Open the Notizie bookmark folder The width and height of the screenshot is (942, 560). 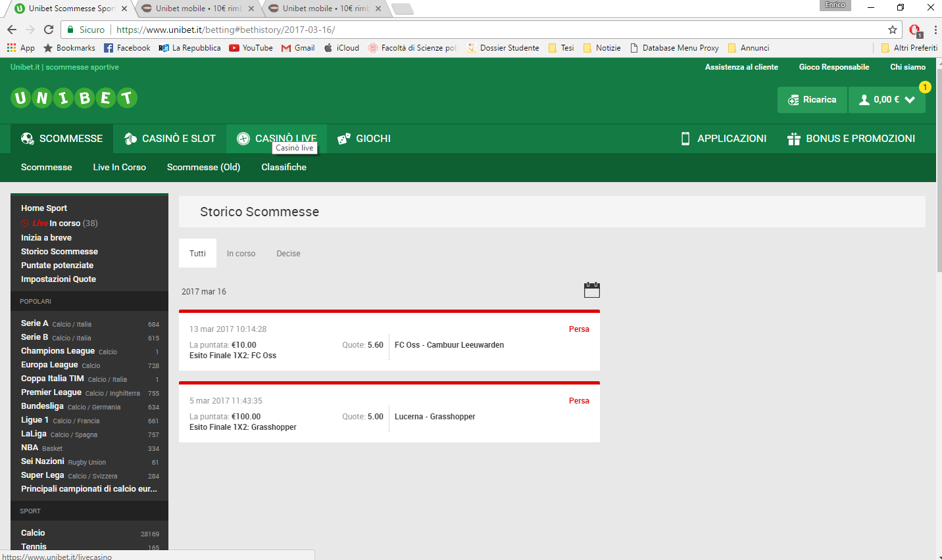click(602, 48)
